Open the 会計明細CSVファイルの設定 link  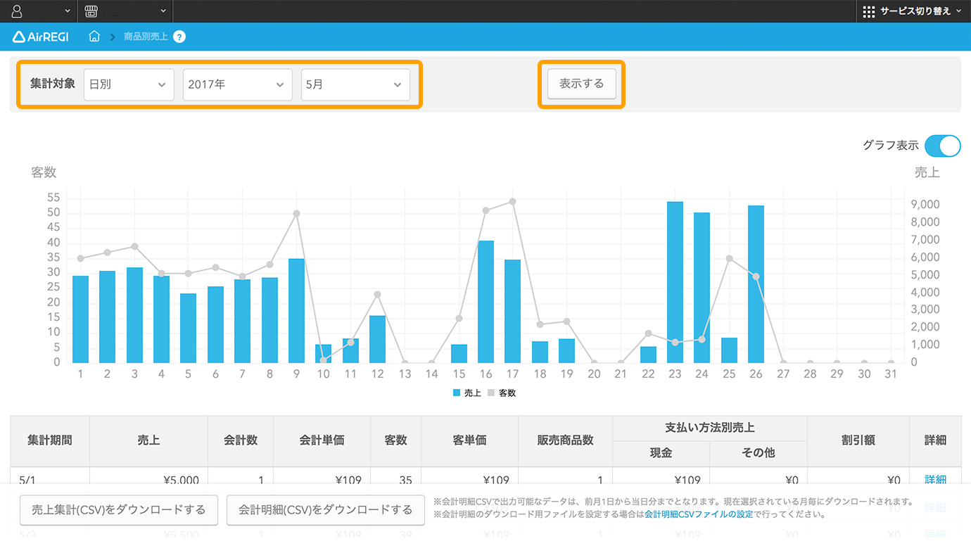point(699,514)
